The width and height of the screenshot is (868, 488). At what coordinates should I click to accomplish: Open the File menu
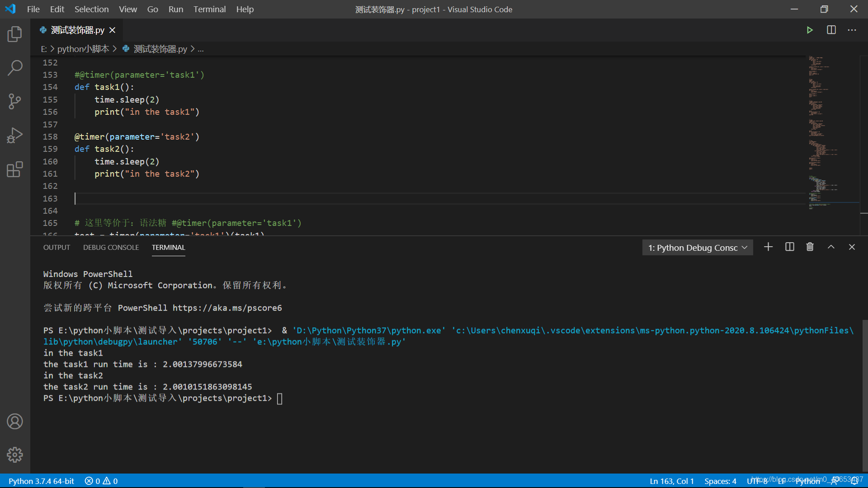(33, 9)
